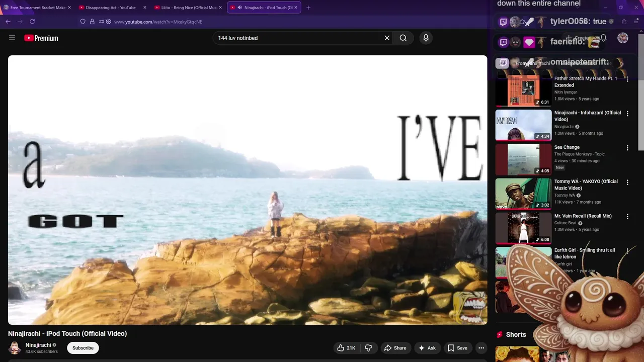Open Mr. Vain Recall title link

[x=583, y=216]
